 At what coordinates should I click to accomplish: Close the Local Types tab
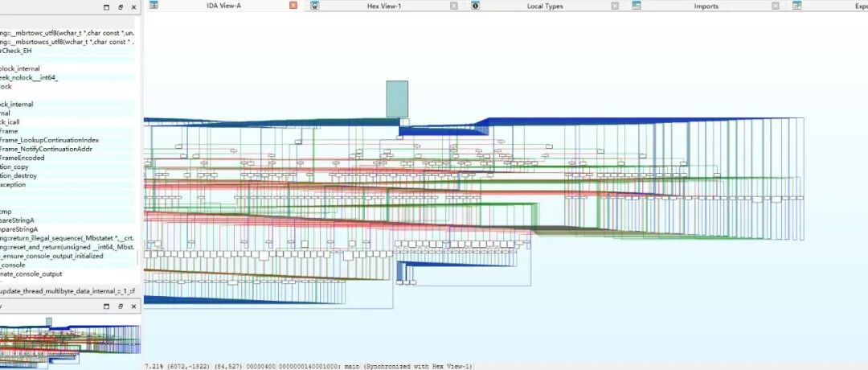[615, 6]
